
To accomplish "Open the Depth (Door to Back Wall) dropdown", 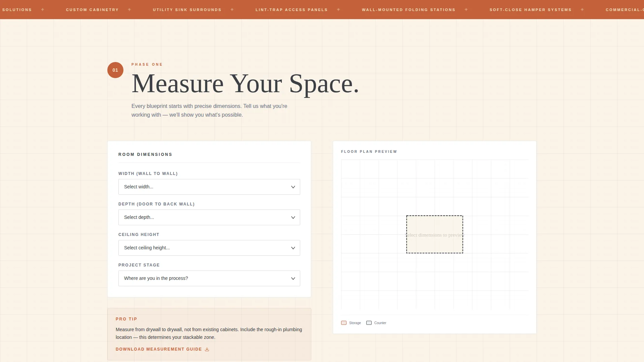I will coord(209,217).
